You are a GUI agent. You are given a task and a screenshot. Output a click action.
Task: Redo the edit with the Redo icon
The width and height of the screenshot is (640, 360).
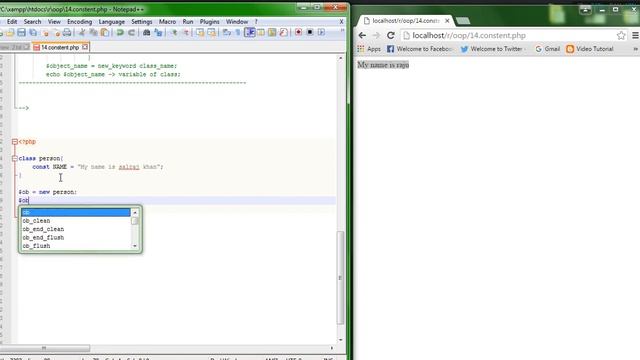coord(131,32)
